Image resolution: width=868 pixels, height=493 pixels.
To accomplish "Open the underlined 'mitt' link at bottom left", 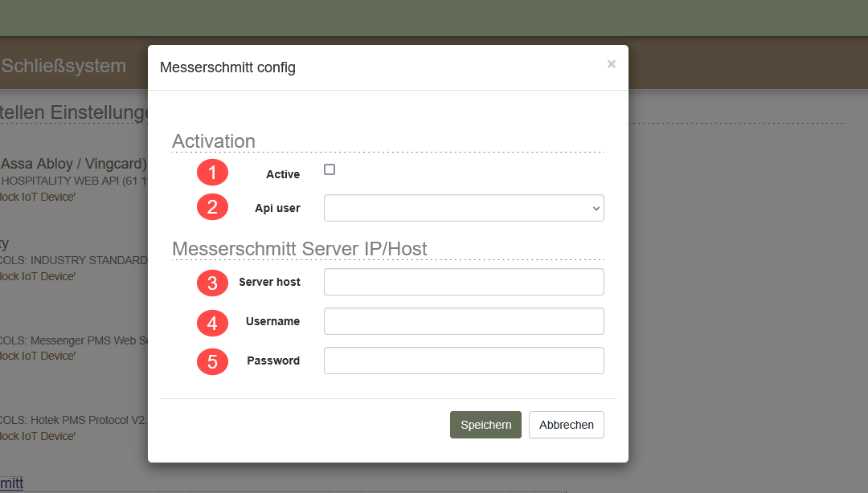I will click(x=11, y=483).
